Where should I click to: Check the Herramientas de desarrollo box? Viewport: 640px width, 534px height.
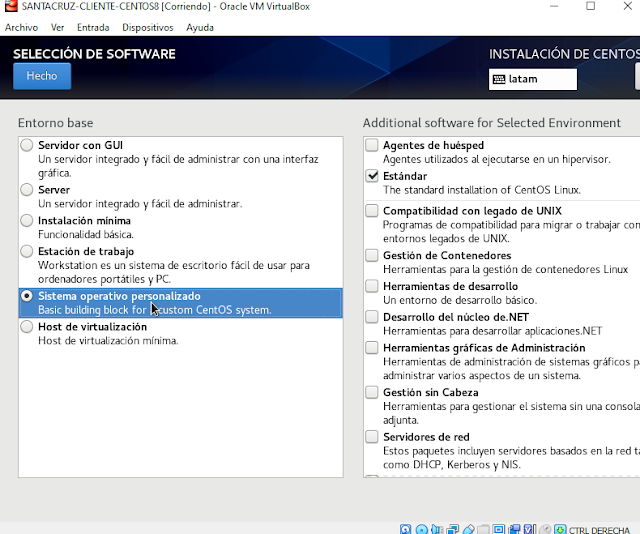[372, 286]
